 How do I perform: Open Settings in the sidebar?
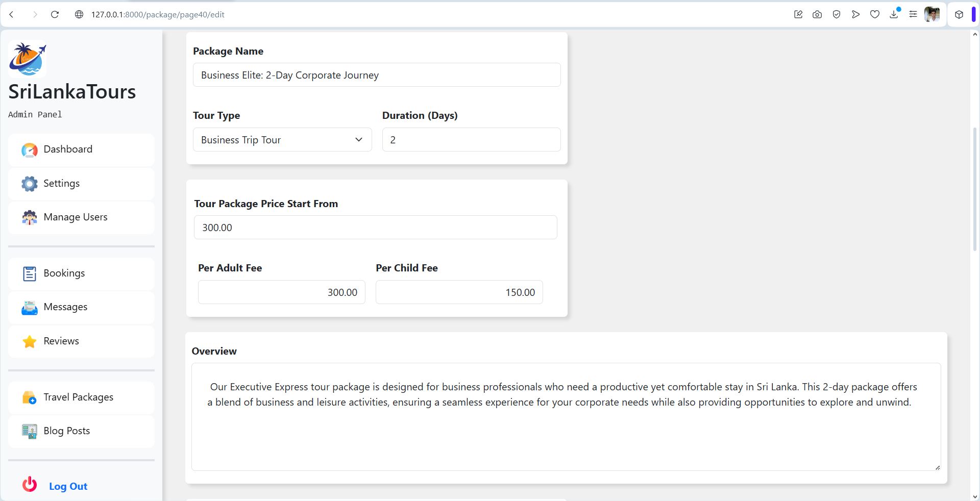(81, 184)
